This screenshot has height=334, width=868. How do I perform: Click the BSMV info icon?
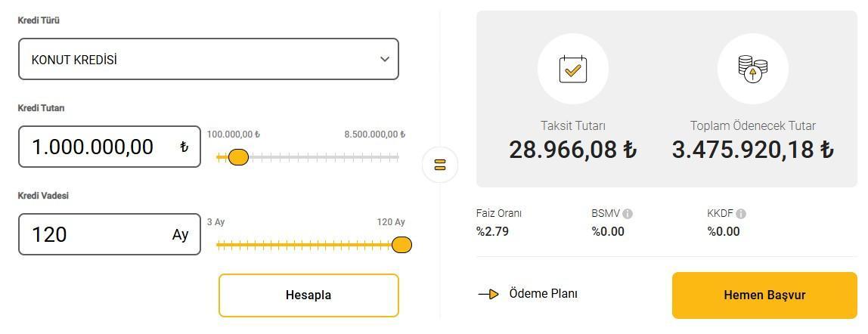point(628,214)
